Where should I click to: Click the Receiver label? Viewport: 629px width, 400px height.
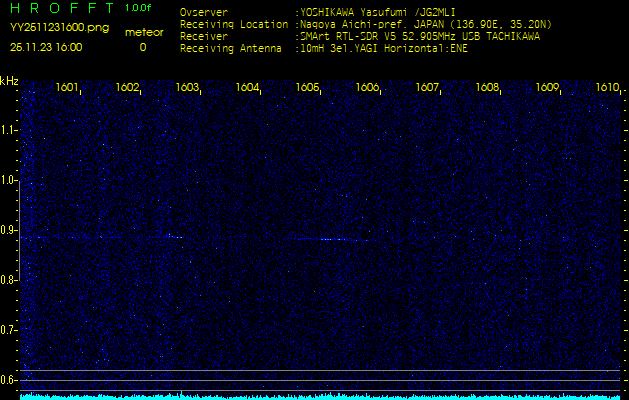point(204,37)
